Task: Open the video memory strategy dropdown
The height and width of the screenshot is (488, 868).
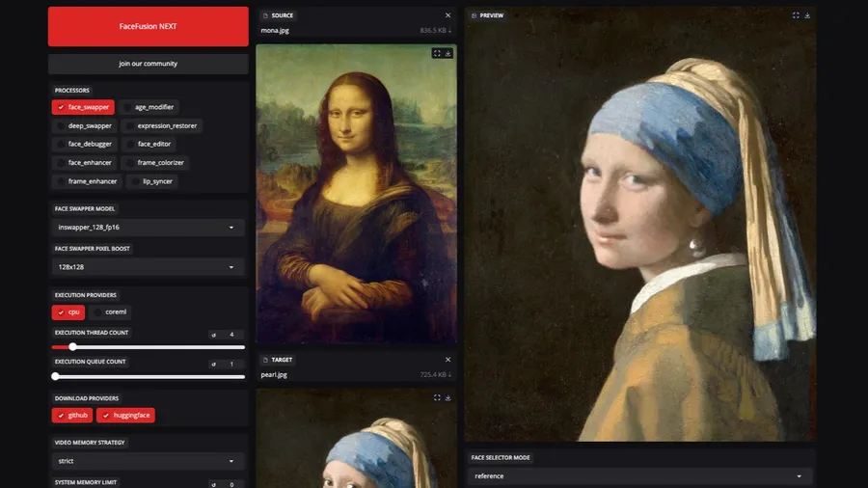Action: 149,461
